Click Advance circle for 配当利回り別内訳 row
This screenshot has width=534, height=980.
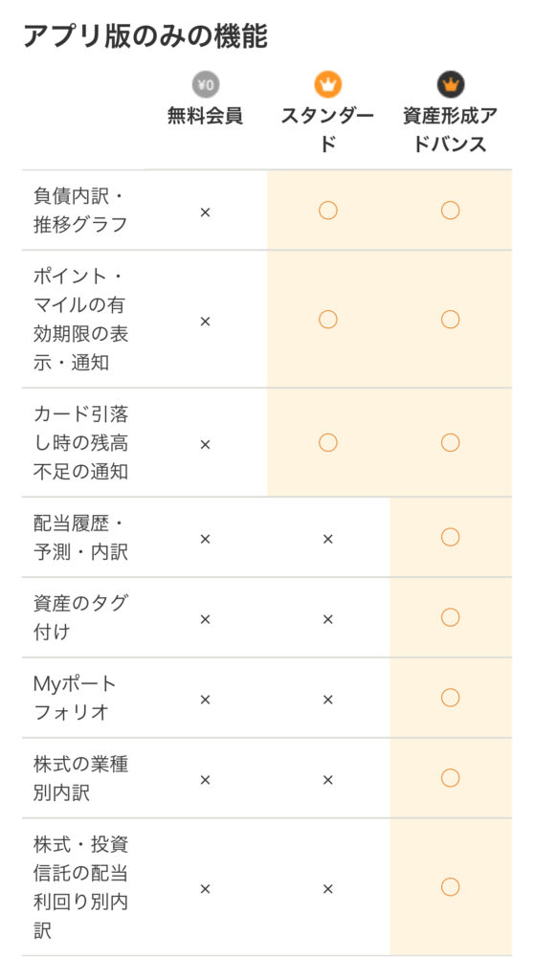pos(450,887)
